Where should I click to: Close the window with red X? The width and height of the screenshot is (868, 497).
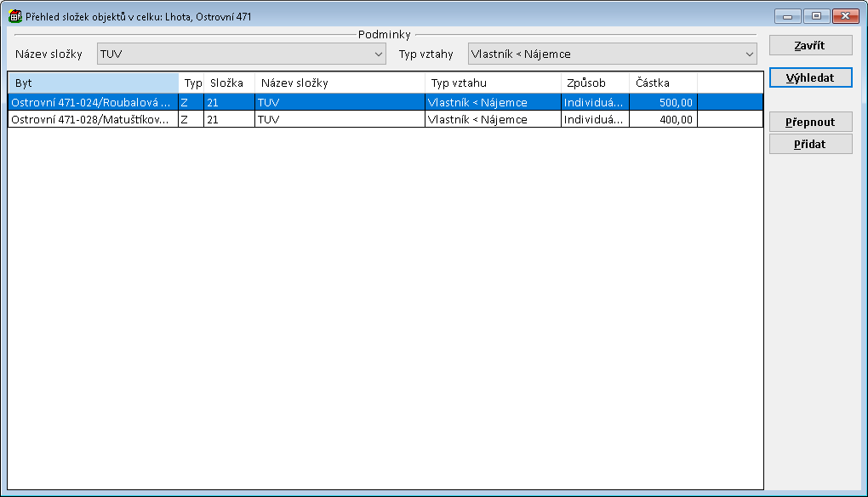[844, 15]
